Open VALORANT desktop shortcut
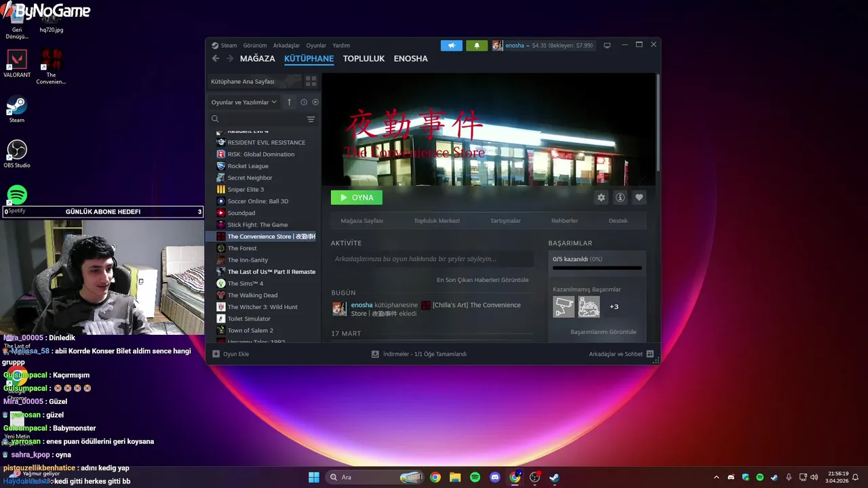 pyautogui.click(x=17, y=64)
